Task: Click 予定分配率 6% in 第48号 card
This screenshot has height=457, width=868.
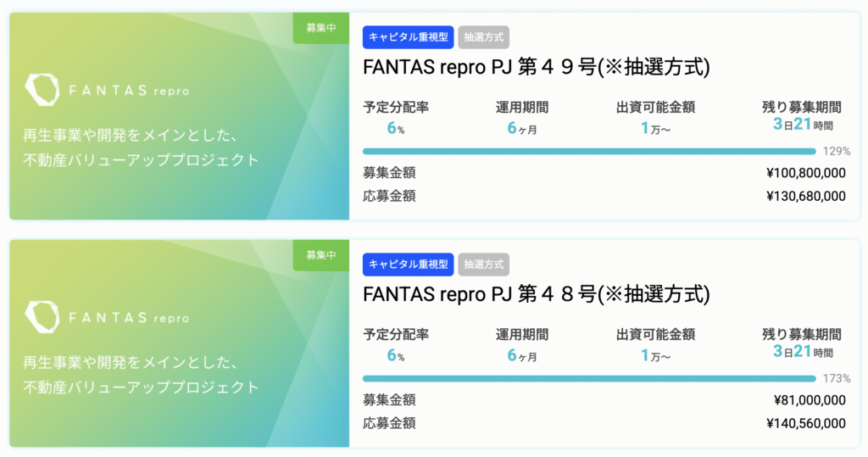Action: (x=396, y=355)
